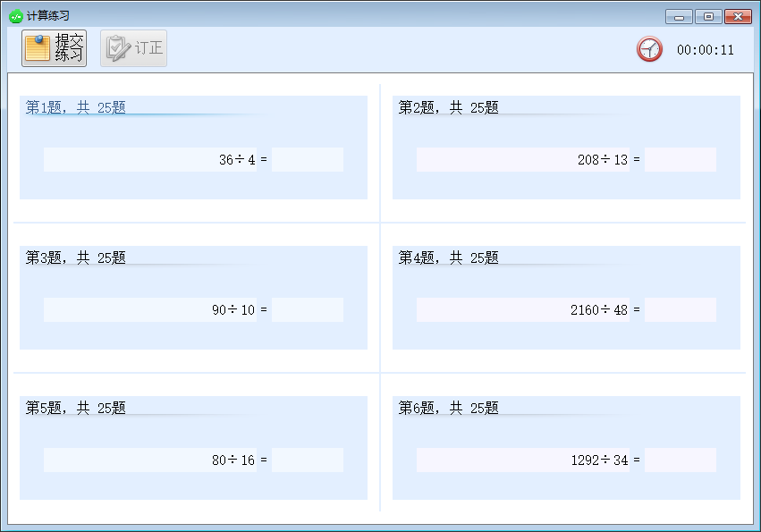Select the answer box for 90÷10

[x=307, y=309]
